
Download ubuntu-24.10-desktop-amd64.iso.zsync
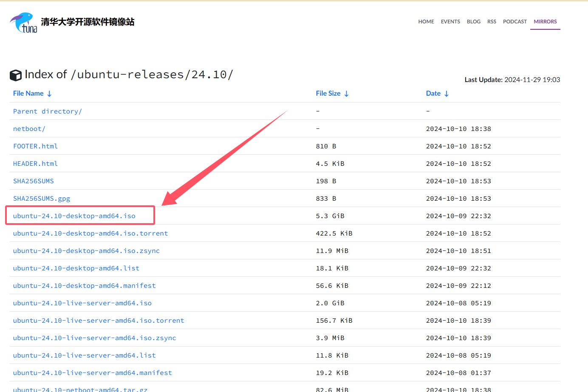(86, 251)
